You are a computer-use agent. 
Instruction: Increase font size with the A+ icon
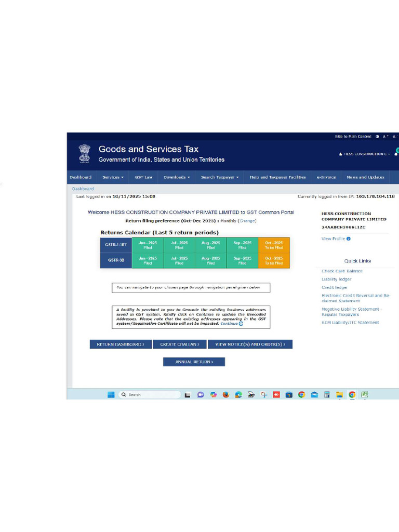tap(385, 137)
